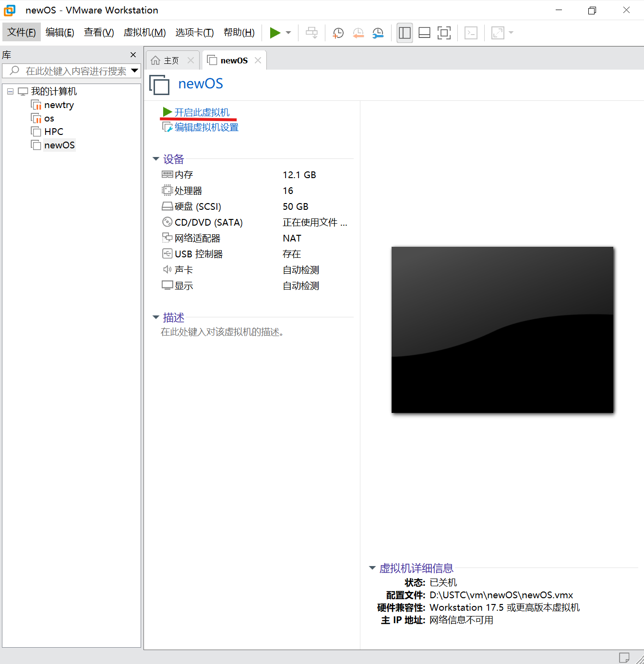Open the power options dropdown arrow
644x664 pixels.
point(288,33)
